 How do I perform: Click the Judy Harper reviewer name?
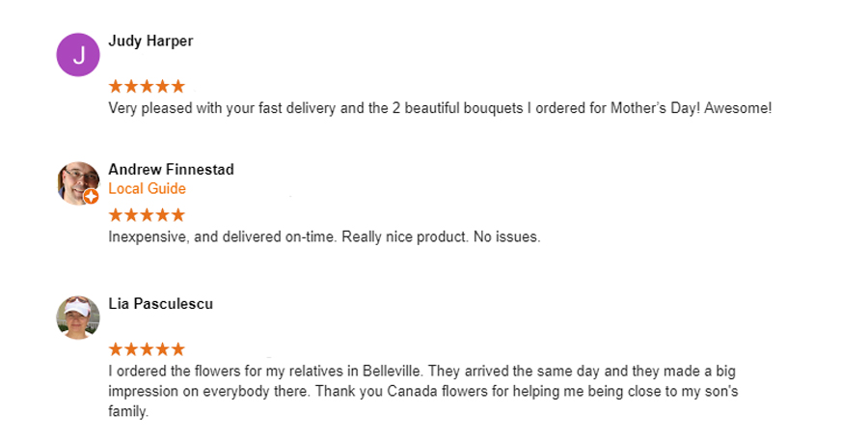click(x=150, y=41)
